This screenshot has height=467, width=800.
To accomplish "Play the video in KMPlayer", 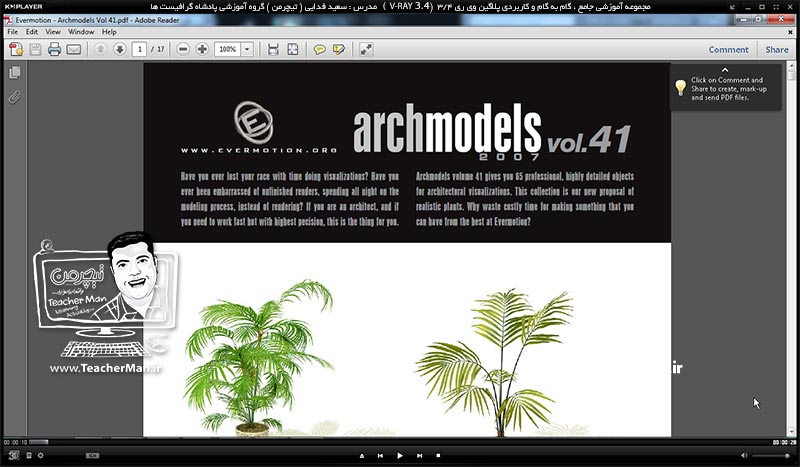I will [399, 455].
